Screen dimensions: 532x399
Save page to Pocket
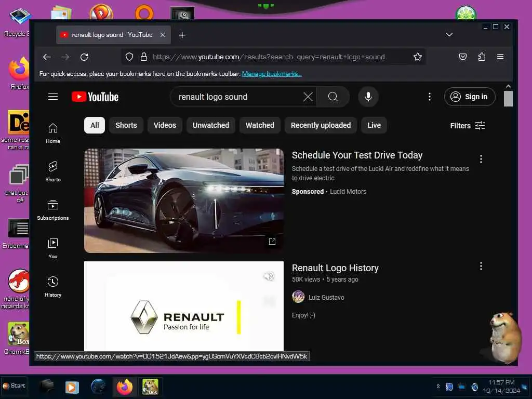tap(463, 57)
